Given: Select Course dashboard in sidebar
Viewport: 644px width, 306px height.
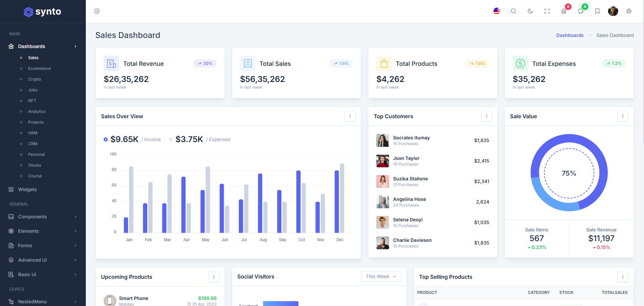Looking at the screenshot, I should coord(35,176).
